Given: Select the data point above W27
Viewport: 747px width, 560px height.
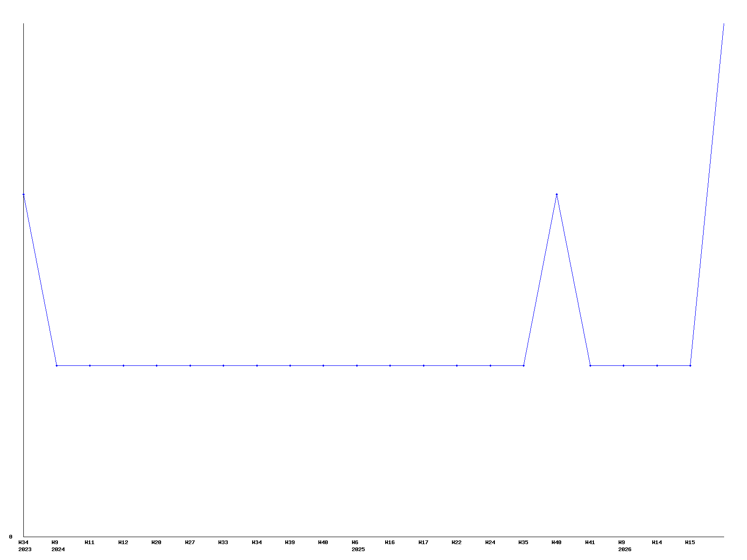Looking at the screenshot, I should (x=190, y=365).
